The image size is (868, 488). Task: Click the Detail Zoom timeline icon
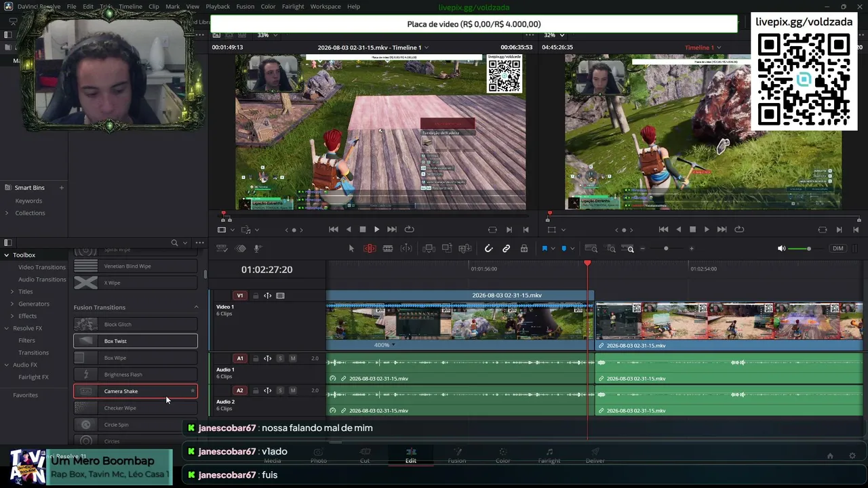pyautogui.click(x=610, y=249)
